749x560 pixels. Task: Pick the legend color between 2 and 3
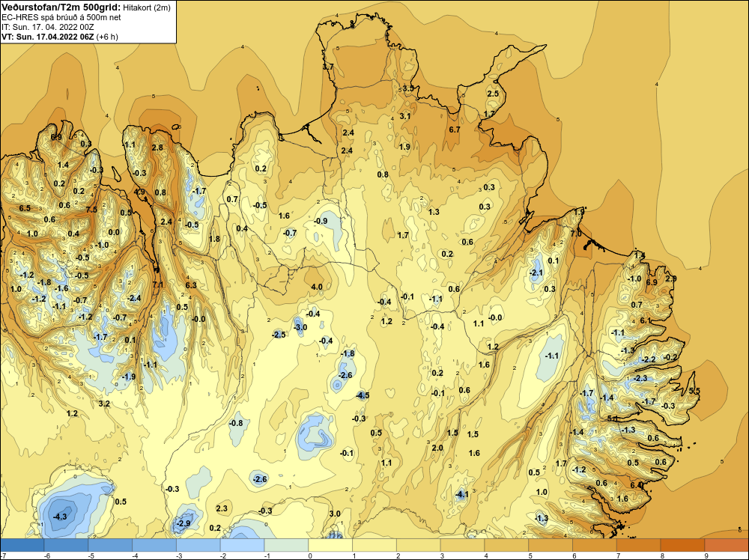coord(419,545)
